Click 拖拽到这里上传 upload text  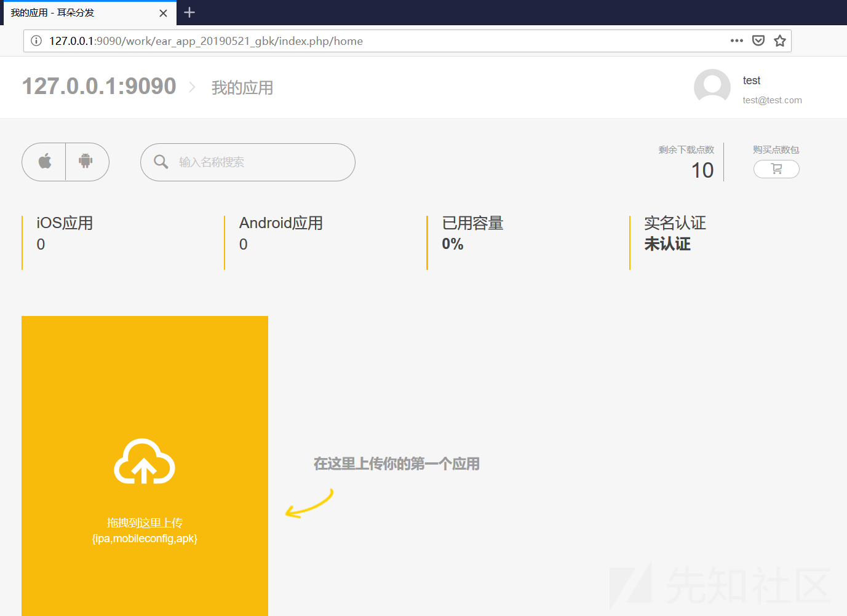click(x=145, y=523)
